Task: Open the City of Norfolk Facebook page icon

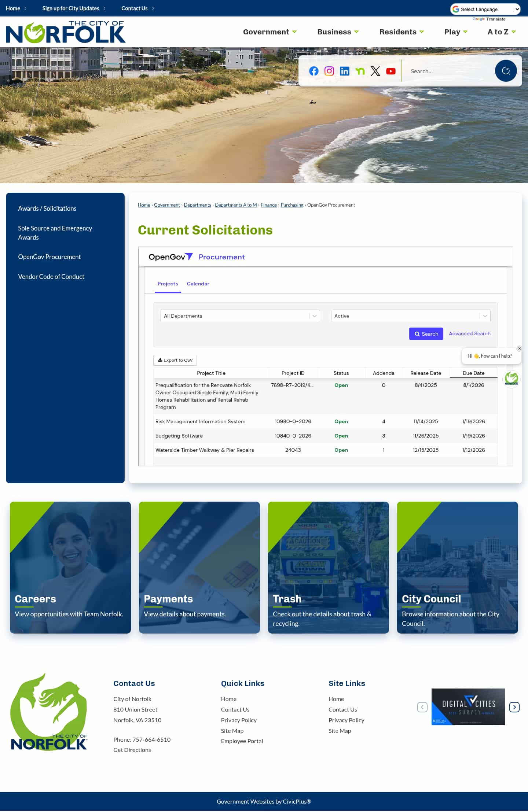Action: click(x=313, y=71)
